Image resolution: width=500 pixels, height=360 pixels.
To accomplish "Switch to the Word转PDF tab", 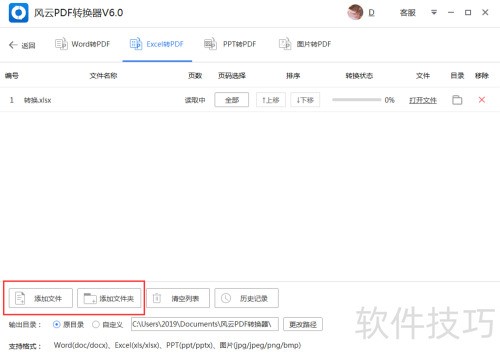I will coord(82,44).
